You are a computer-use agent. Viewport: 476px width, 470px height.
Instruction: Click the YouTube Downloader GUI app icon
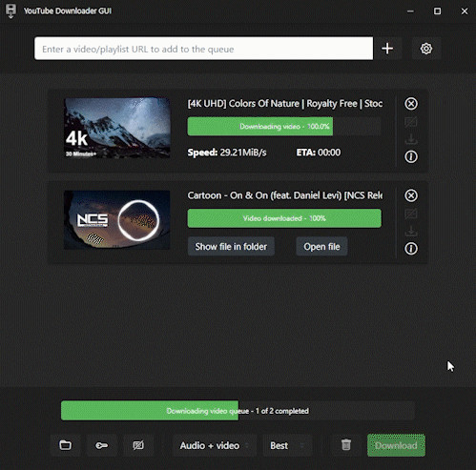point(10,11)
